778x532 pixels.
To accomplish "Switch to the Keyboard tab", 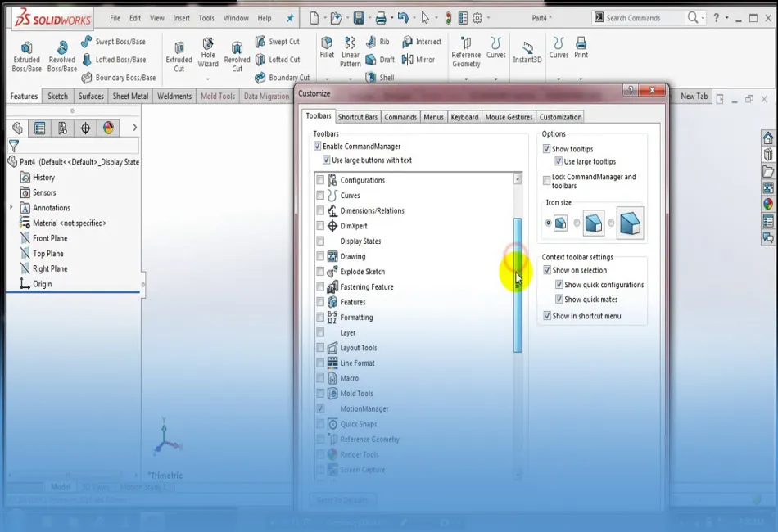I will [x=464, y=117].
